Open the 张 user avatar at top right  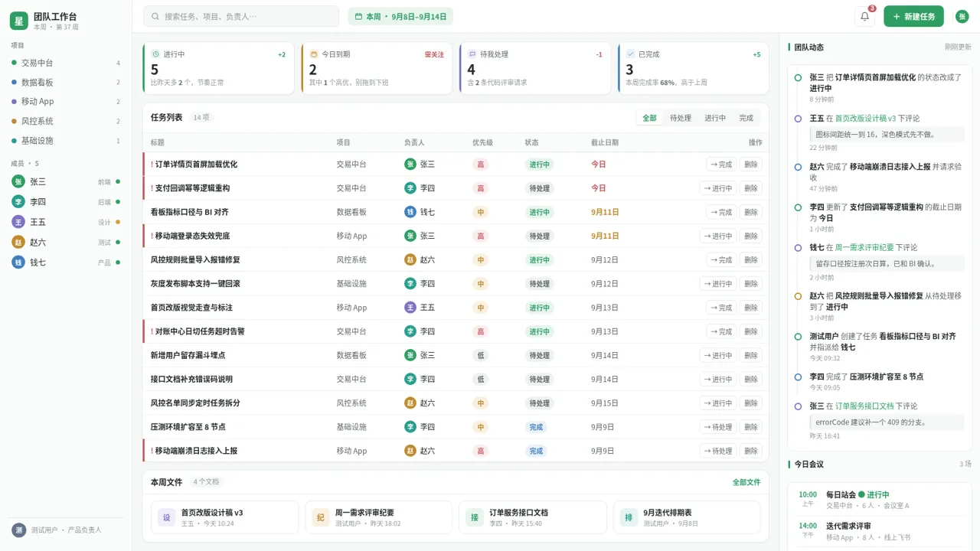[962, 16]
